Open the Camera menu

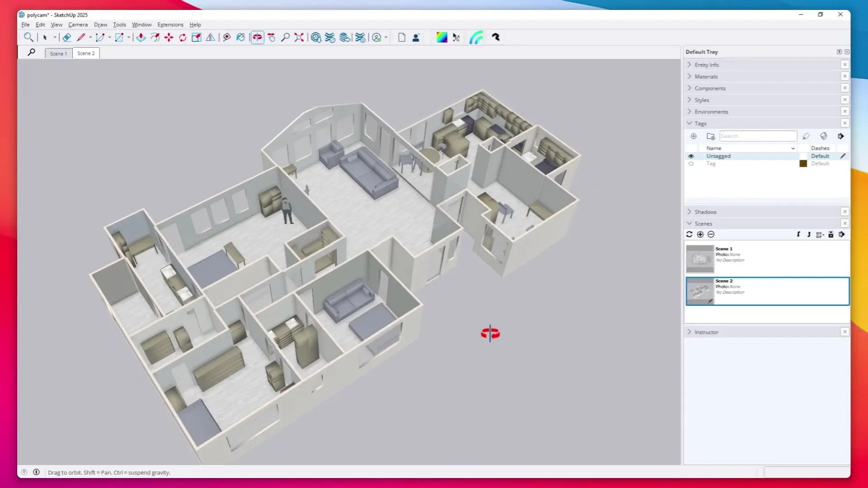pyautogui.click(x=77, y=24)
